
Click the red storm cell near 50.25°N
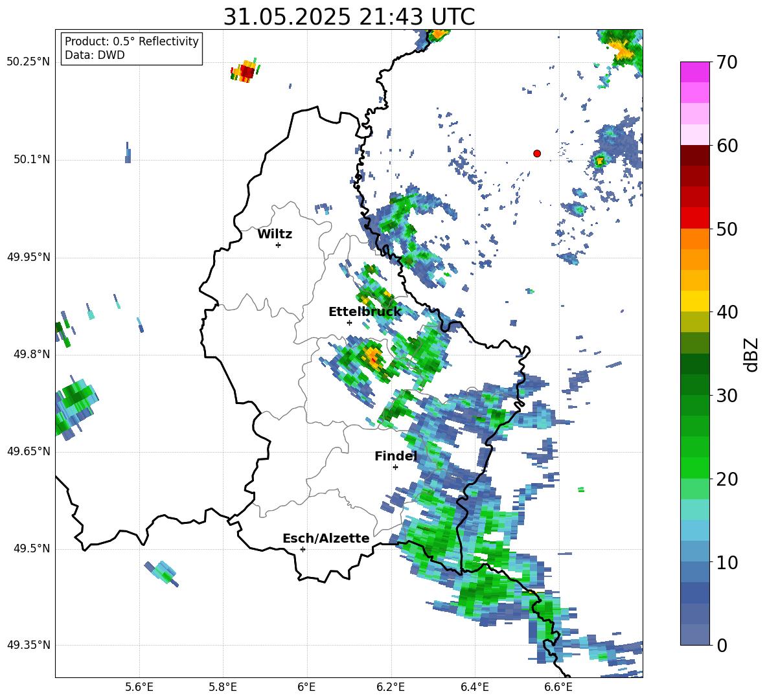pyautogui.click(x=246, y=72)
